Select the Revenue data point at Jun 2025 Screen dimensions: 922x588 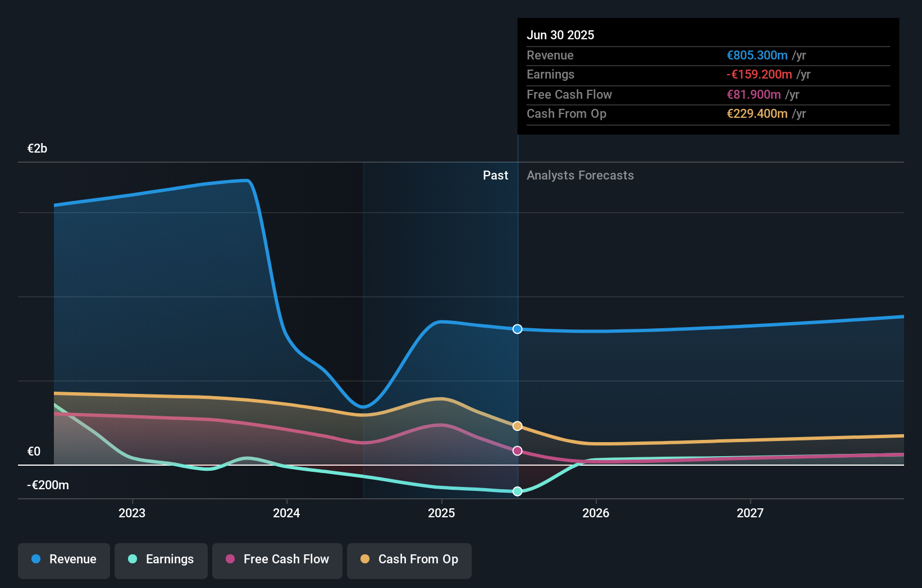pos(518,329)
